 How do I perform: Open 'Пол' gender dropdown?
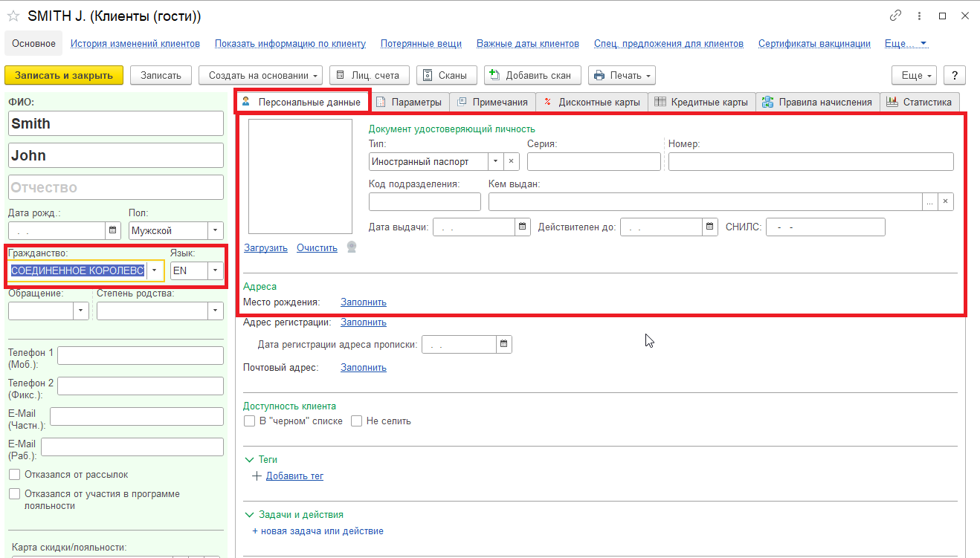click(x=216, y=230)
